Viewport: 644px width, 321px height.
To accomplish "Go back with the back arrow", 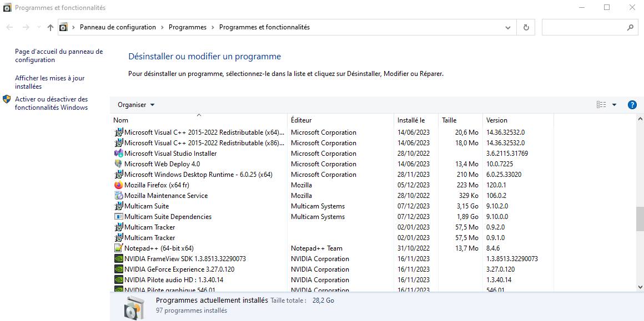I will coord(10,28).
